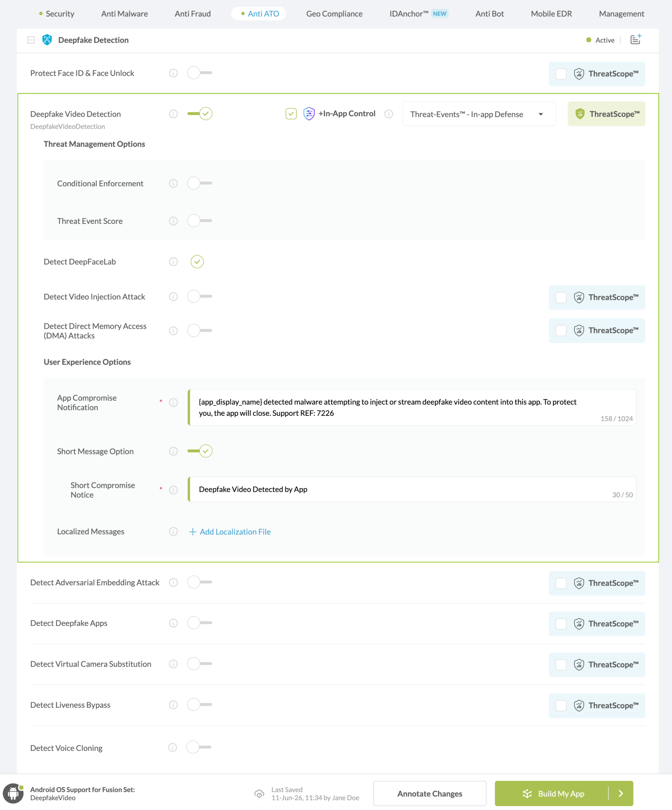
Task: Click the Deepfake Detection shield icon
Action: [x=47, y=40]
